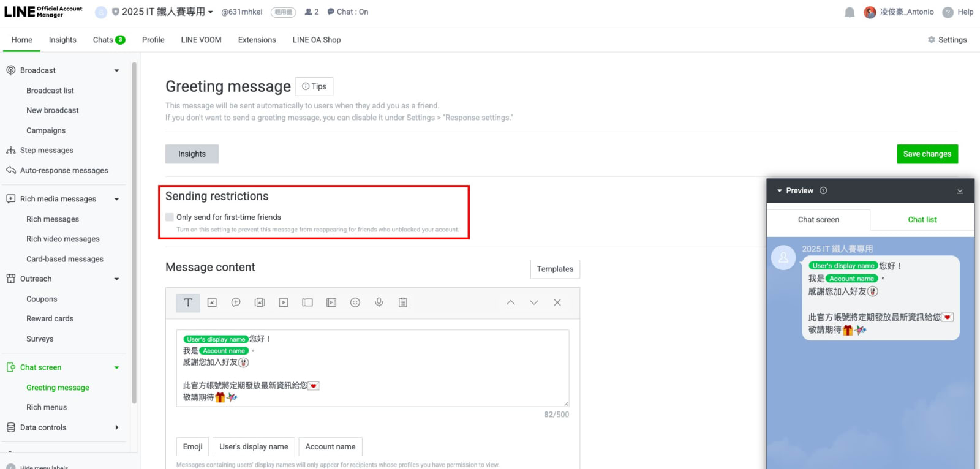Screen dimensions: 980x469
Task: Select the Survey clipboard icon
Action: pyautogui.click(x=403, y=302)
